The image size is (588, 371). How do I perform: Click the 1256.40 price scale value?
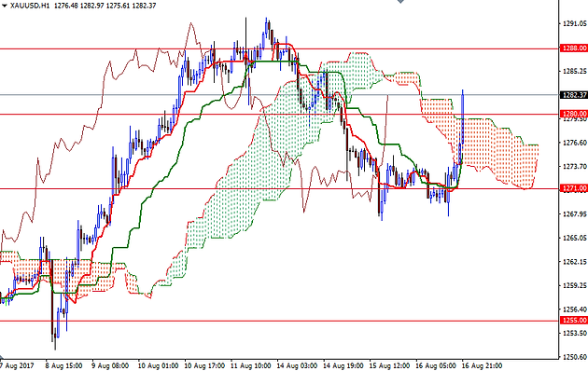click(575, 309)
